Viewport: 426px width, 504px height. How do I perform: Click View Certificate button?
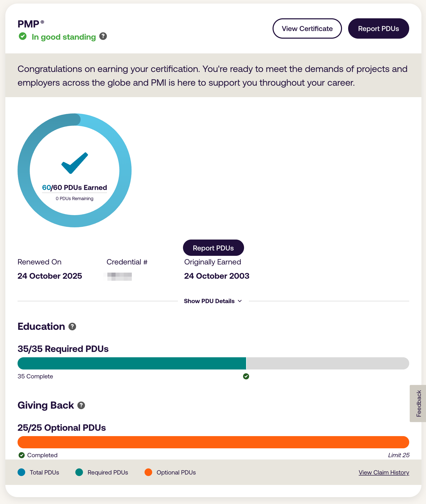click(x=307, y=28)
